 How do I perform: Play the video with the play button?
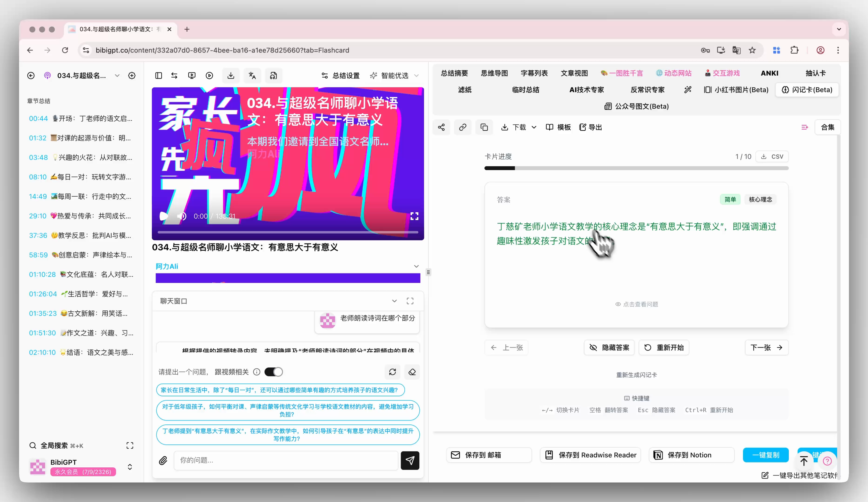(x=164, y=216)
